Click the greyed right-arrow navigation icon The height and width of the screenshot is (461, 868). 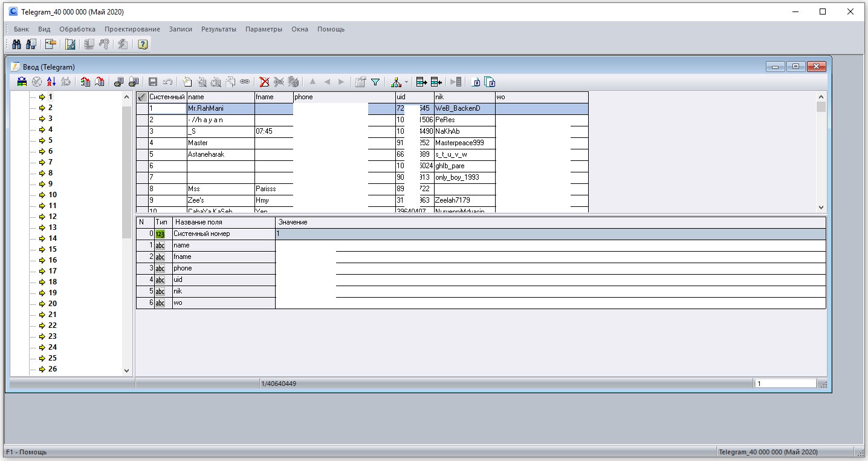click(342, 82)
